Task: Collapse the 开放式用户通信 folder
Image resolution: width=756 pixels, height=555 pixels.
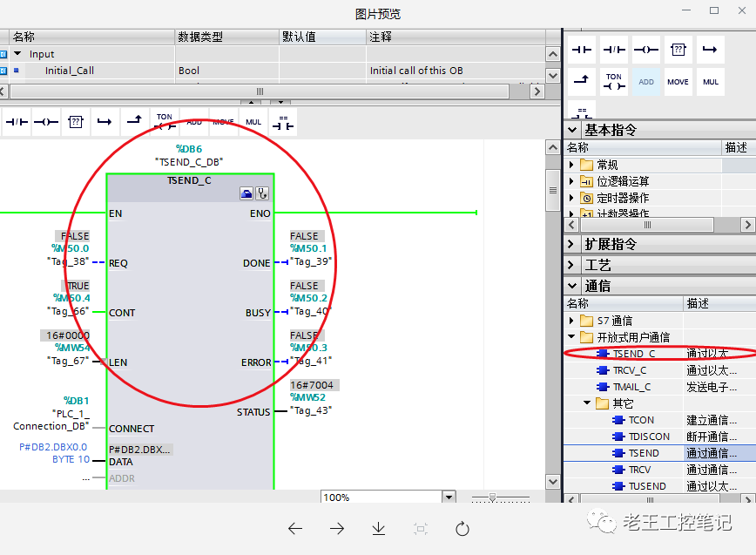Action: pyautogui.click(x=572, y=336)
